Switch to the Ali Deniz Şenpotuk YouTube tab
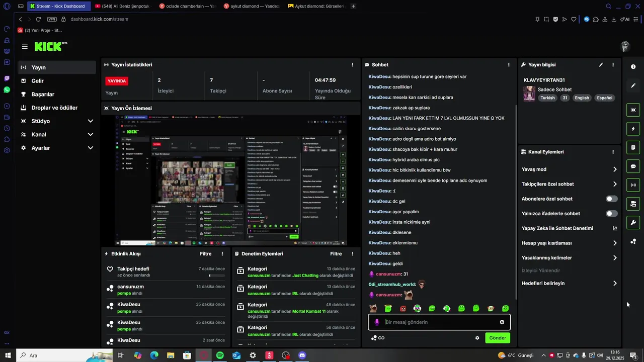Screen dimensions: 644x362 (x=123, y=6)
